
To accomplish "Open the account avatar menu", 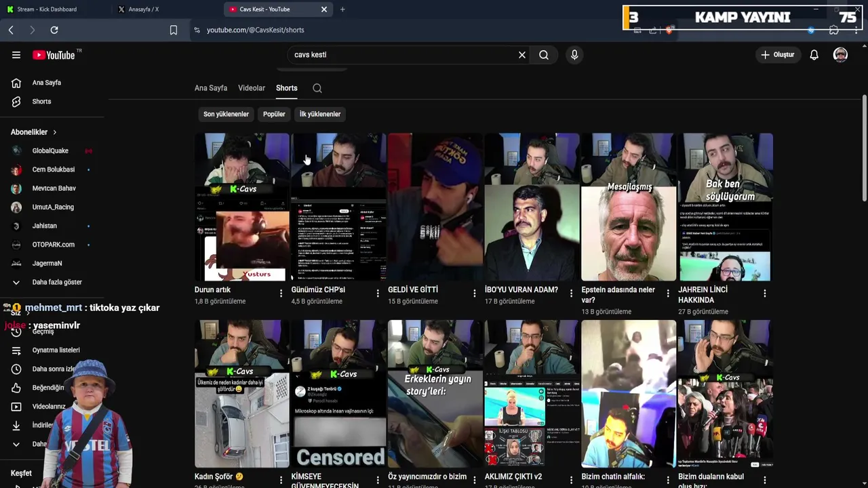I will 840,55.
